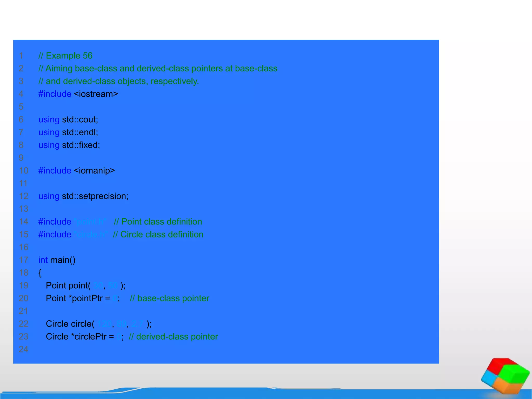532x399 pixels.
Task: Click the "using std::cout;" statement
Action: [68, 119]
